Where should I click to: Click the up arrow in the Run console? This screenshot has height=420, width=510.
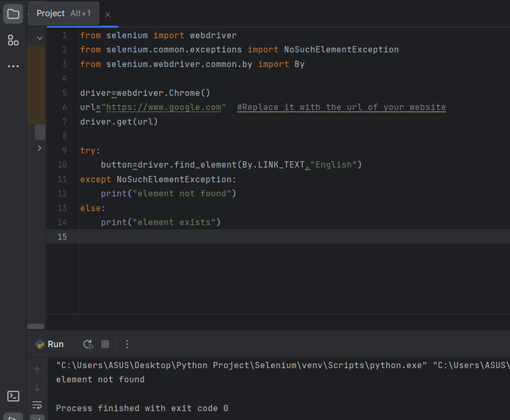[37, 370]
